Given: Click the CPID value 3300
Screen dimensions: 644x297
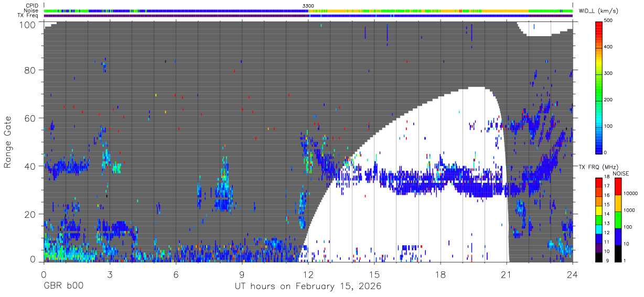Looking at the screenshot, I should click(308, 6).
